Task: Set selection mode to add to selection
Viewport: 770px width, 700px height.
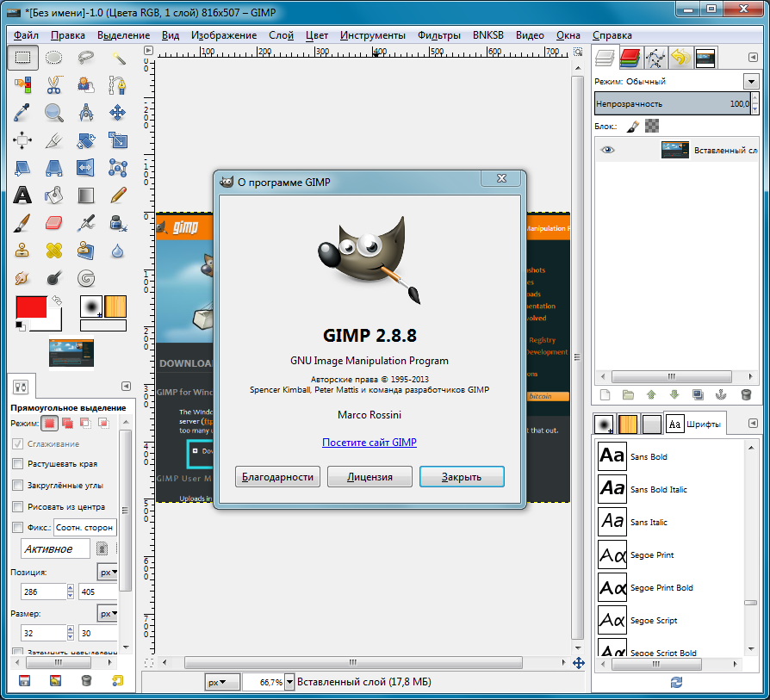Action: 67,423
